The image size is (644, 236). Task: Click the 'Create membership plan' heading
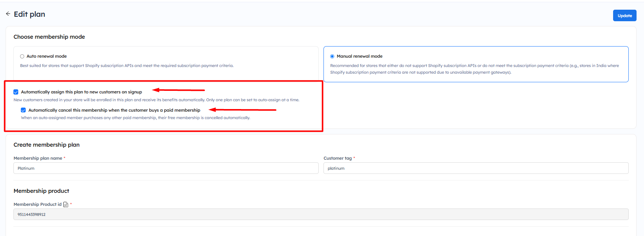pos(47,145)
